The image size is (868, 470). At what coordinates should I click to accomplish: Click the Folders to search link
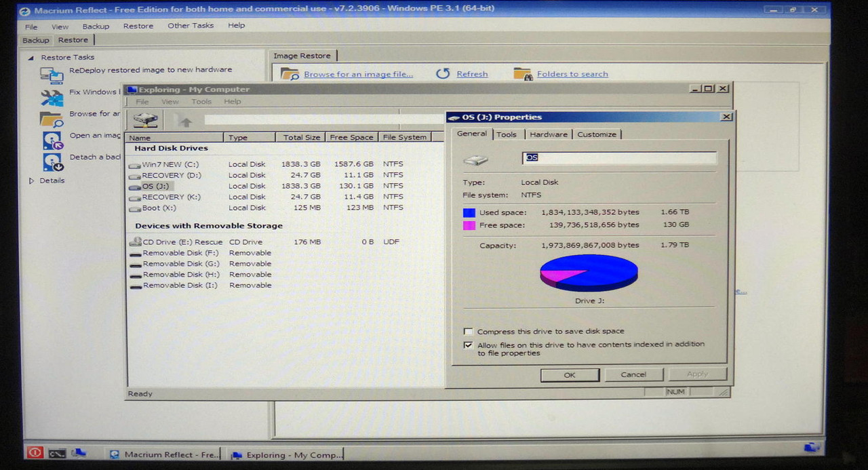pos(572,74)
